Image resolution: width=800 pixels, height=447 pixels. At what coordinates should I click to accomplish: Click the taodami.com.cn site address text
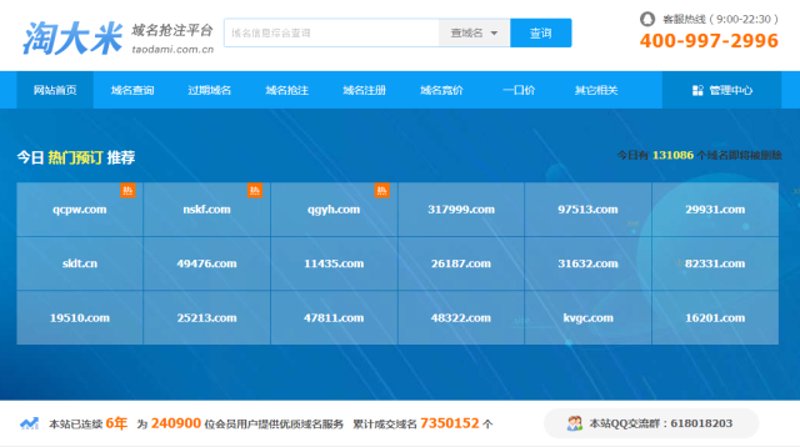pos(172,49)
